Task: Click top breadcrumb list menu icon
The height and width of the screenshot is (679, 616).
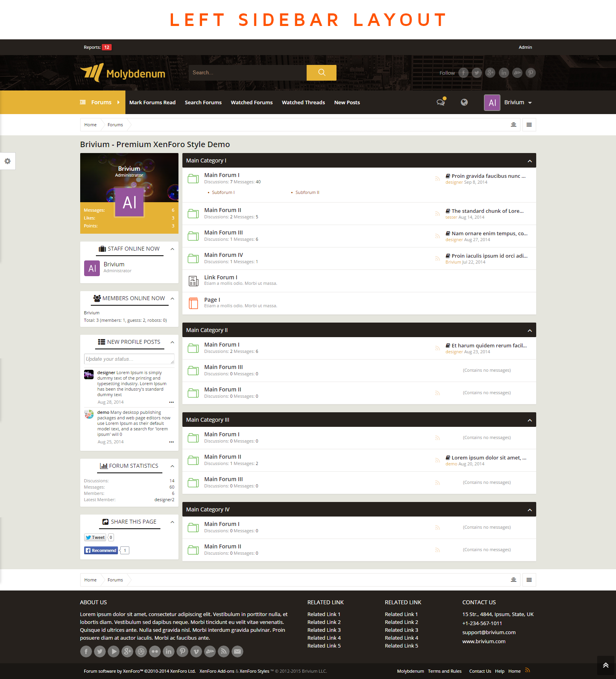Action: point(529,125)
